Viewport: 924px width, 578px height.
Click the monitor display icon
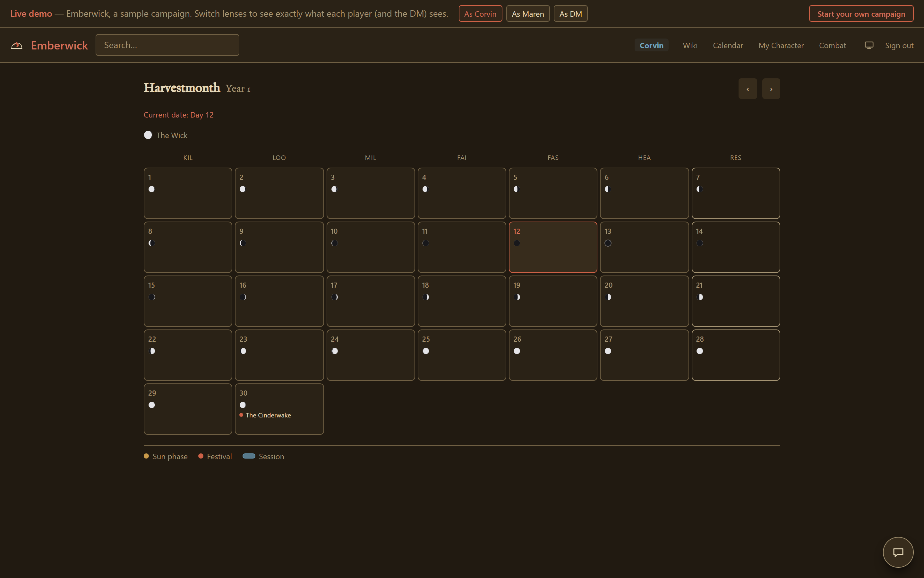869,45
